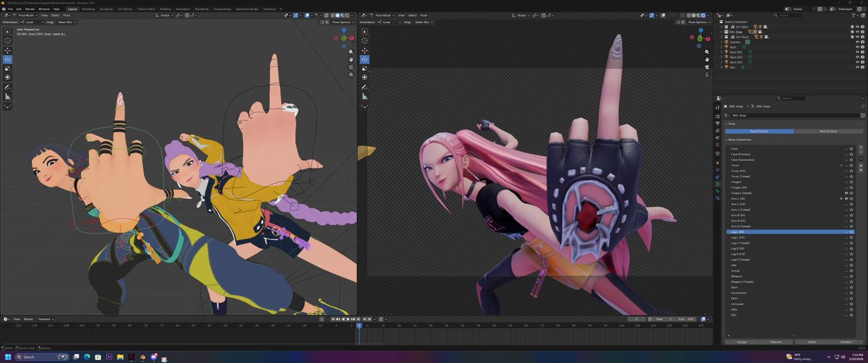Open Pose Options dropdown in left viewport
The image size is (868, 363).
[342, 22]
